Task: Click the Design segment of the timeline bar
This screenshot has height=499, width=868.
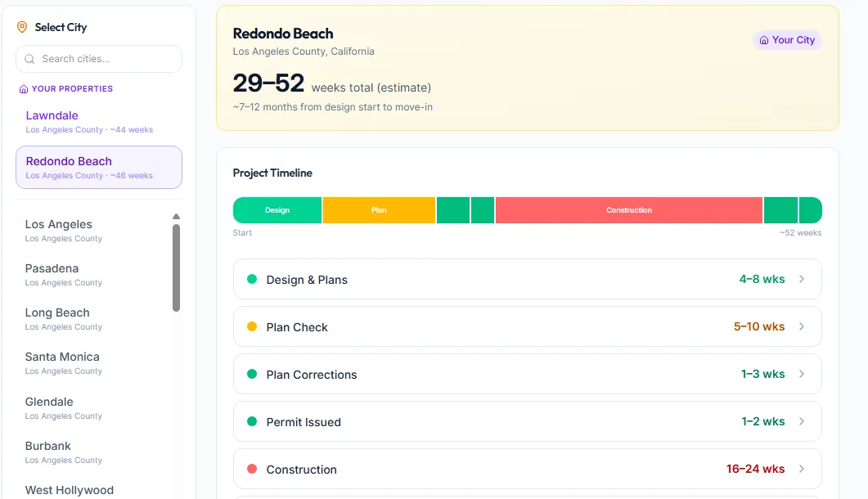Action: (277, 210)
